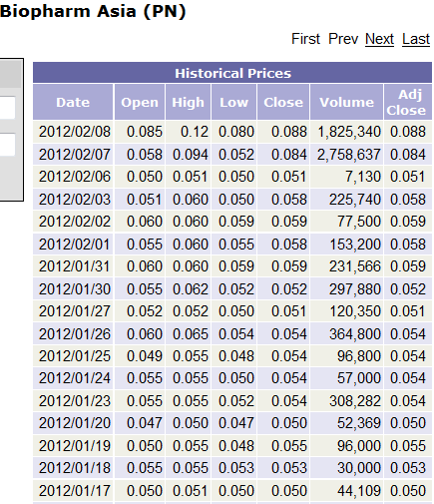The width and height of the screenshot is (434, 504).
Task: Click the High column header
Action: click(x=188, y=102)
